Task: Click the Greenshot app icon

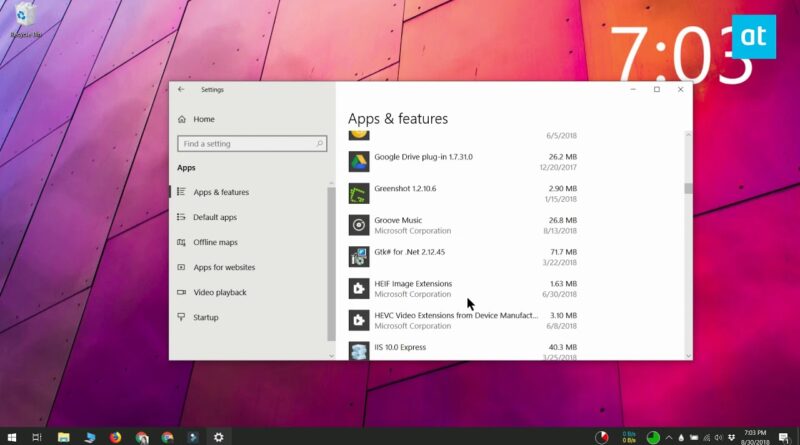Action: [x=359, y=193]
